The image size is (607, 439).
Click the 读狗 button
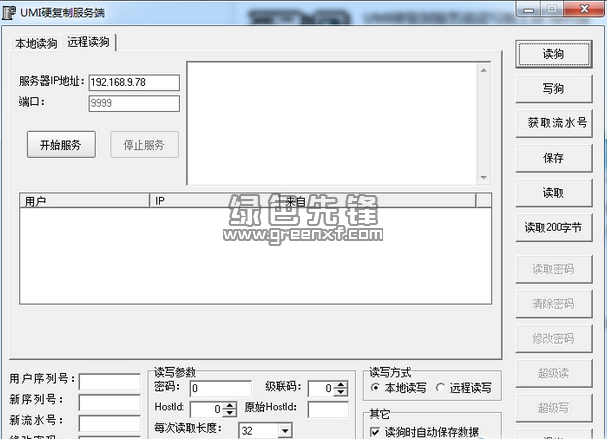tap(553, 54)
